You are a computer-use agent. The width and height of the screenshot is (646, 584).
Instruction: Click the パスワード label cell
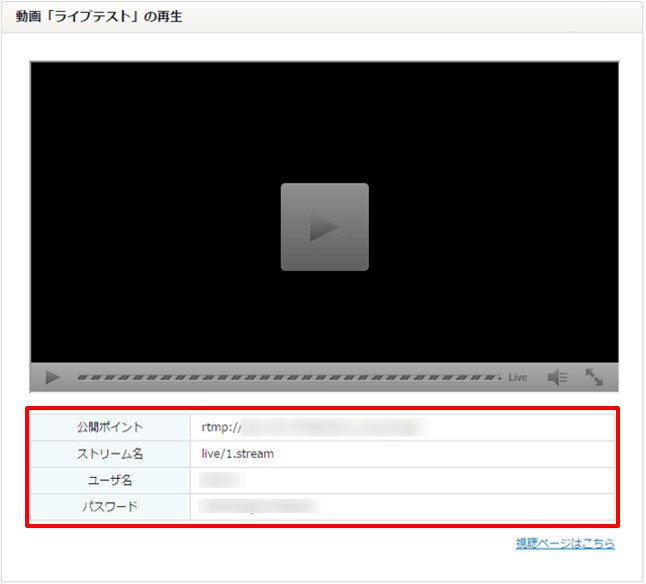(x=110, y=506)
